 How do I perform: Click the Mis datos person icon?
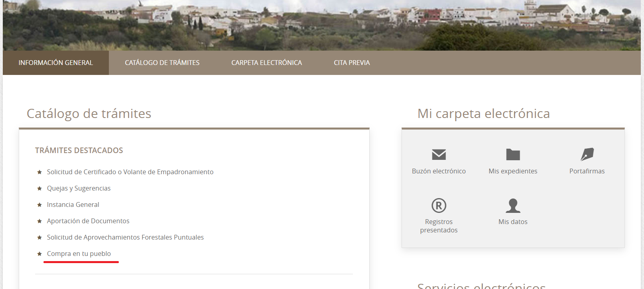513,206
